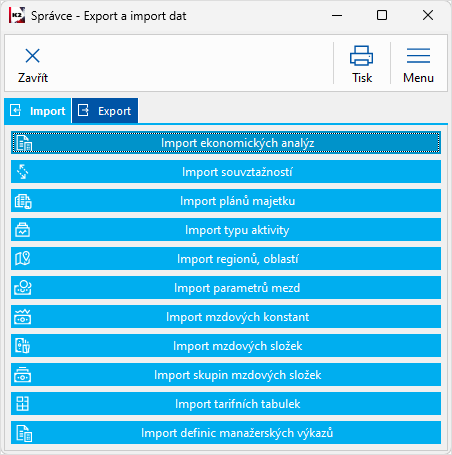This screenshot has width=452, height=455.
Task: Run Import skupin mzdových složek
Action: click(x=226, y=375)
